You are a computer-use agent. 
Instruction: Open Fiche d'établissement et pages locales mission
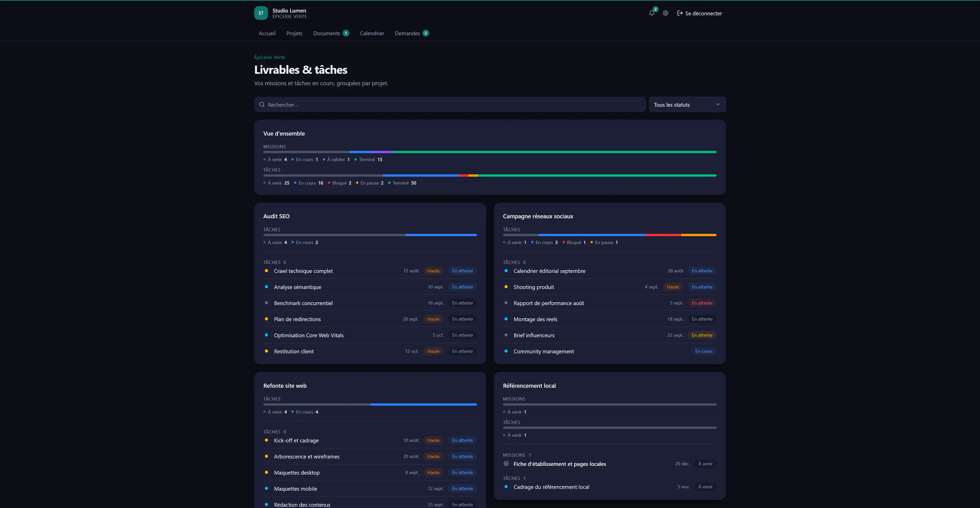click(609, 464)
